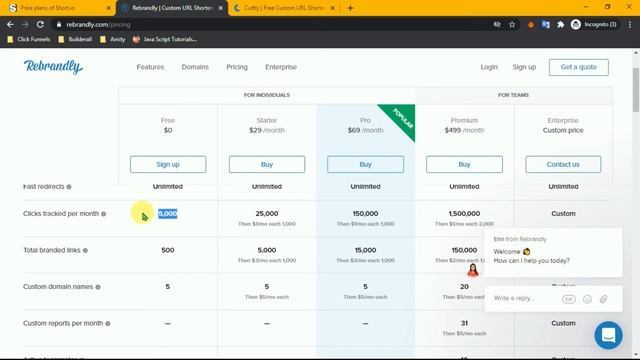The width and height of the screenshot is (640, 360).
Task: Click the FOR INDIVIDUALS heading
Action: coord(267,95)
